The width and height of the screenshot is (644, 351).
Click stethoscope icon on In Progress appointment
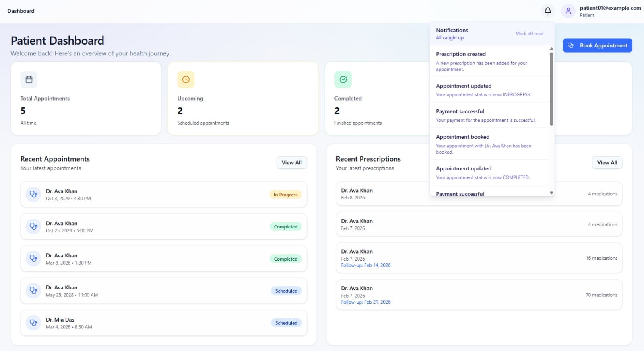tap(33, 194)
